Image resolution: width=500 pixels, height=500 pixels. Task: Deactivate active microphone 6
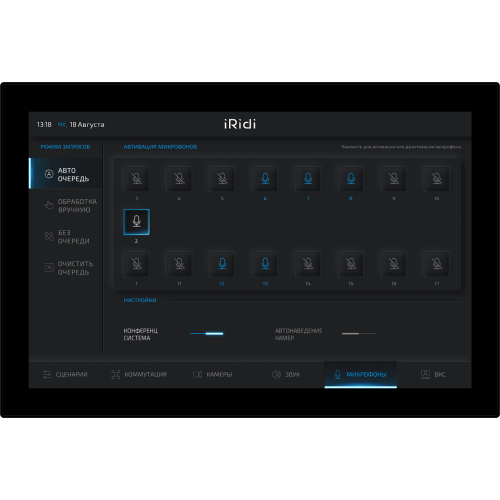(265, 179)
